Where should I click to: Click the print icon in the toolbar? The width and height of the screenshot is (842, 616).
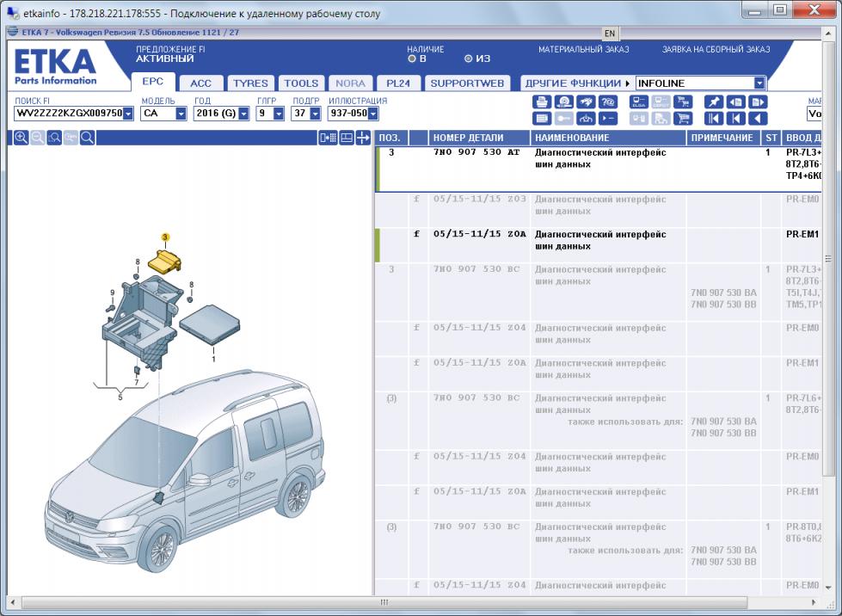[542, 102]
